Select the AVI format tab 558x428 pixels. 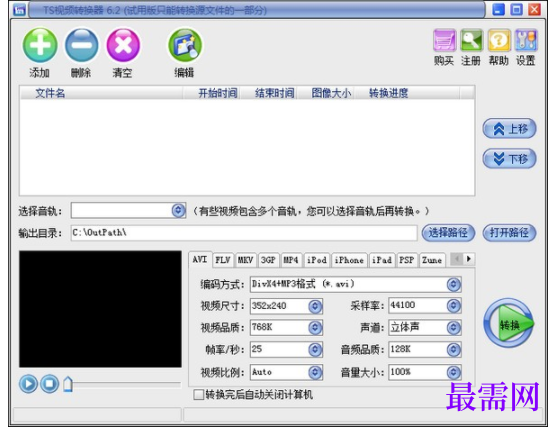(x=200, y=259)
